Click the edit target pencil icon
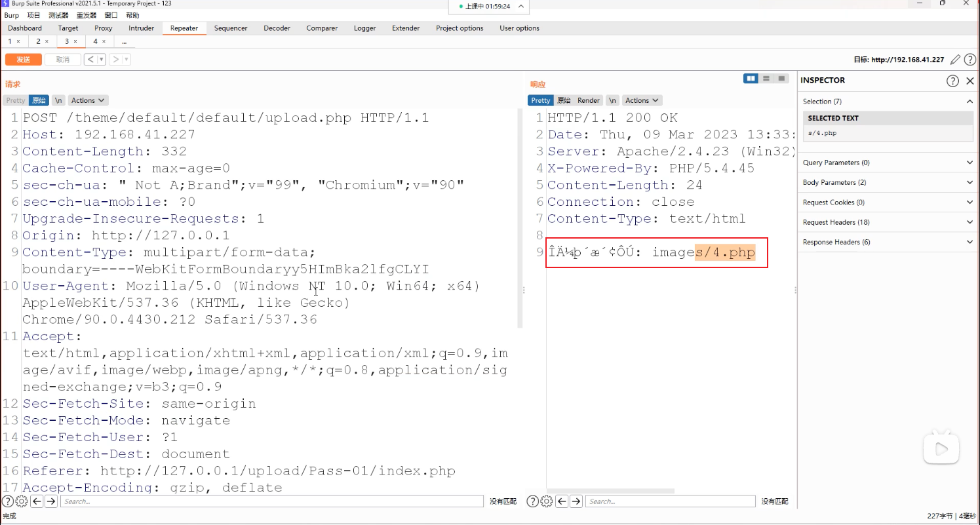Screen dimensions: 980x525 tap(956, 60)
